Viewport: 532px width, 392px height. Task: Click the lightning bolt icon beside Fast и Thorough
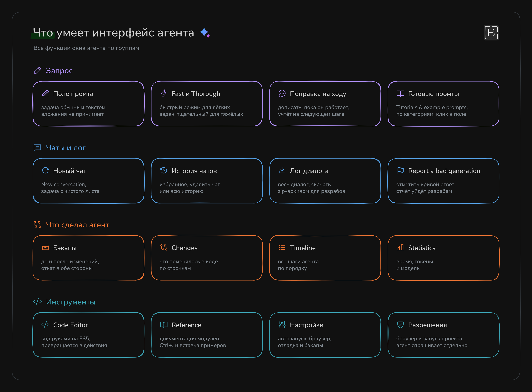click(164, 94)
